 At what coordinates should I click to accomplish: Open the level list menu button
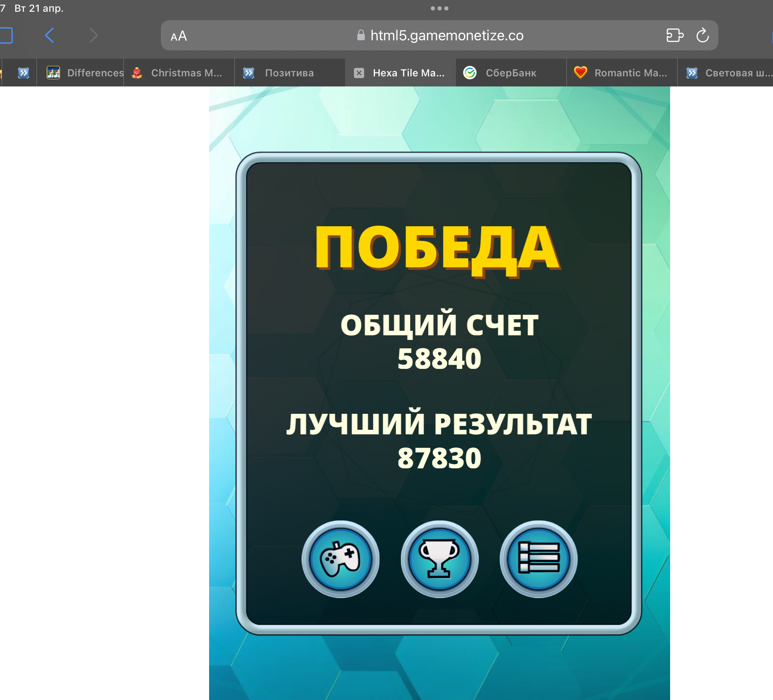539,559
